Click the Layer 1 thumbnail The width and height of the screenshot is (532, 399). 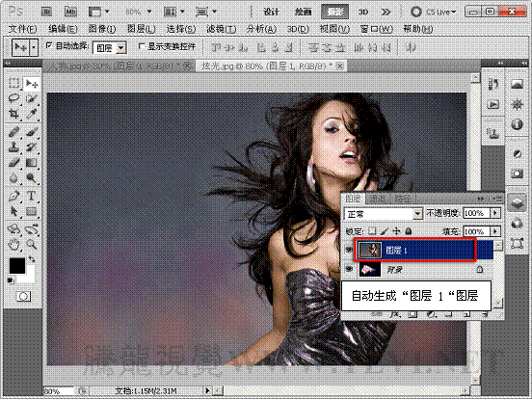370,250
